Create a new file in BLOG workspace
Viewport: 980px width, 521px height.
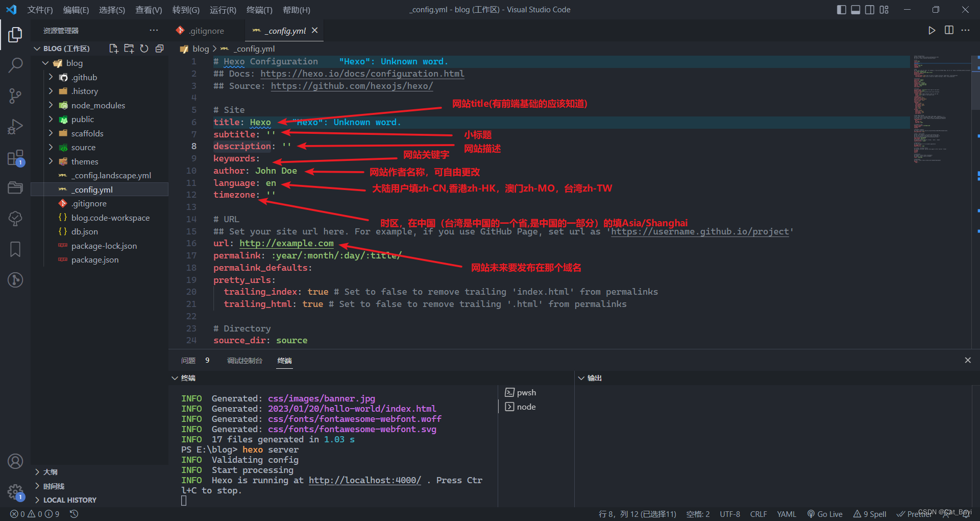pos(113,49)
